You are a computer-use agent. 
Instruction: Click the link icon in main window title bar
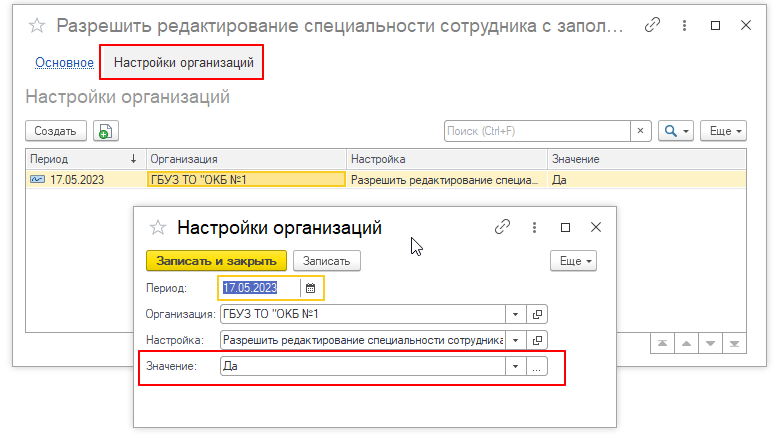tap(653, 26)
